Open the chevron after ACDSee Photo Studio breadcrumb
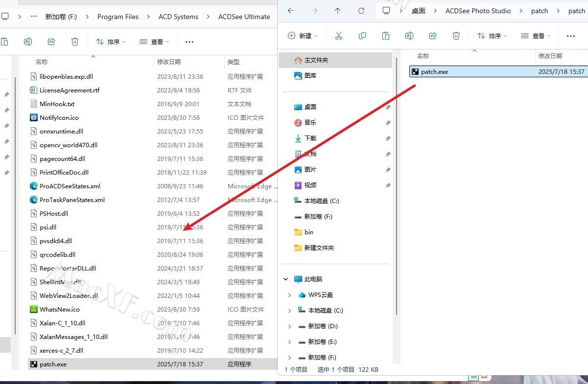 point(521,11)
